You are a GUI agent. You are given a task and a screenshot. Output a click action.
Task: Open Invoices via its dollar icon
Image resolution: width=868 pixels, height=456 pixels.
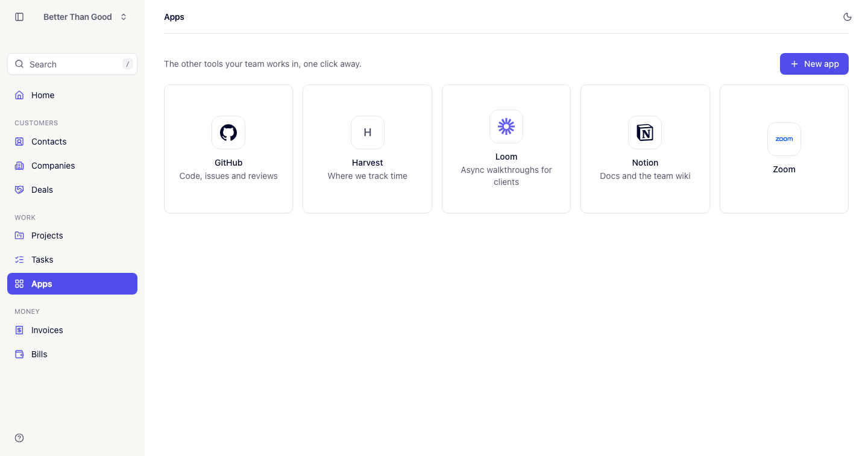[x=19, y=330]
